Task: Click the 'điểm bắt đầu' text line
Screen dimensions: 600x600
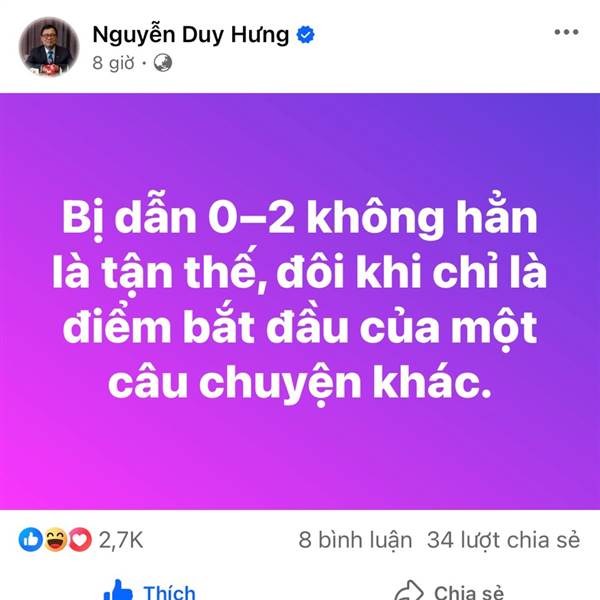Action: 205,327
